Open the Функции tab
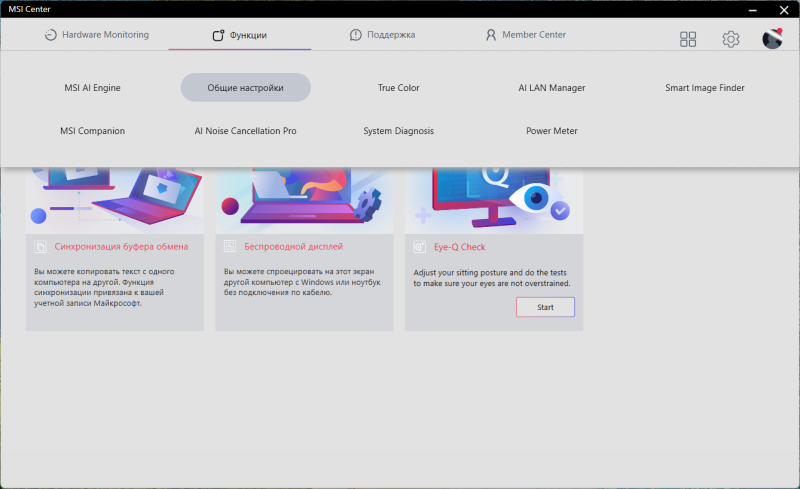800x489 pixels. (240, 35)
